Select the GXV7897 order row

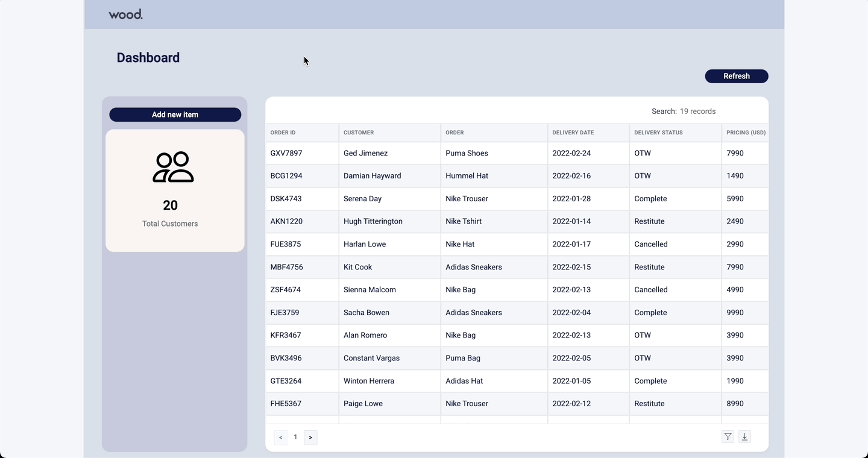pos(286,153)
